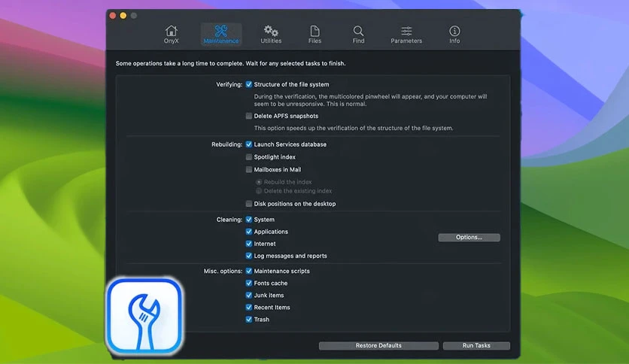
Task: Close the OnyX window
Action: point(113,16)
